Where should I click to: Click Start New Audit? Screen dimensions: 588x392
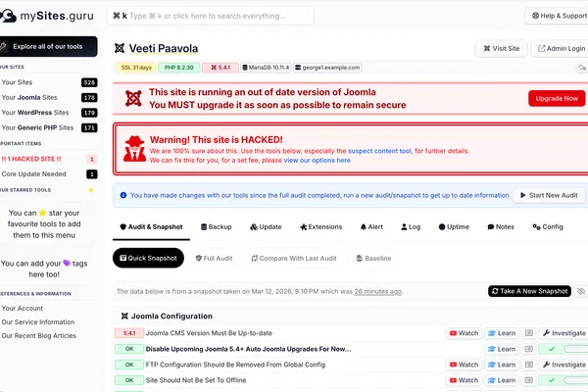tap(550, 195)
